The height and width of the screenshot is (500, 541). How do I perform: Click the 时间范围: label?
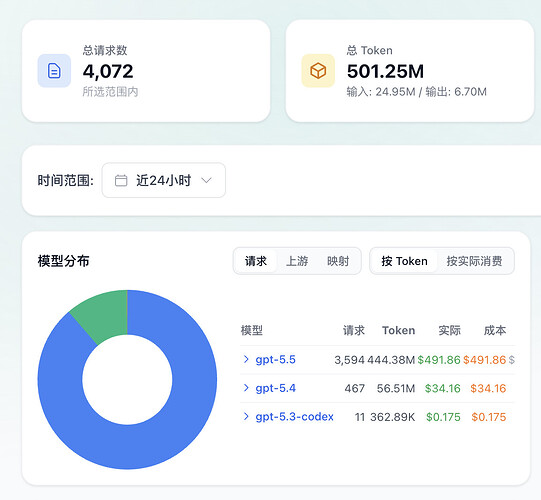tap(66, 180)
